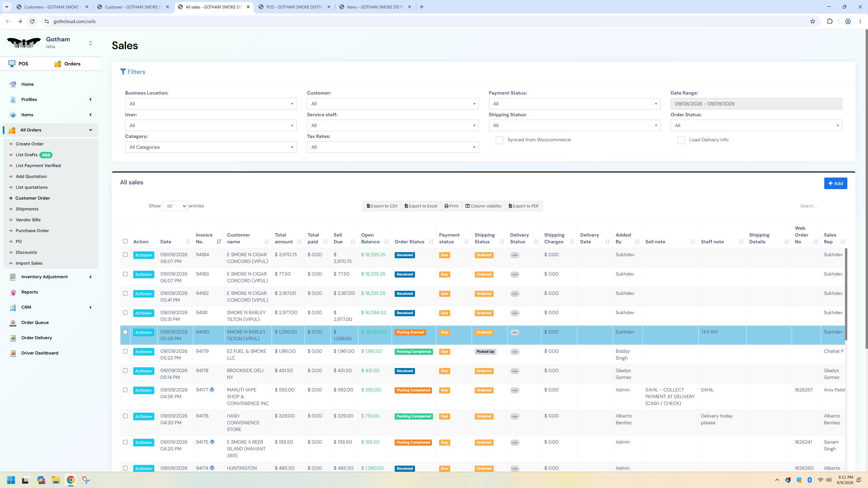
Task: Click the Export to Excel button
Action: [x=421, y=206]
